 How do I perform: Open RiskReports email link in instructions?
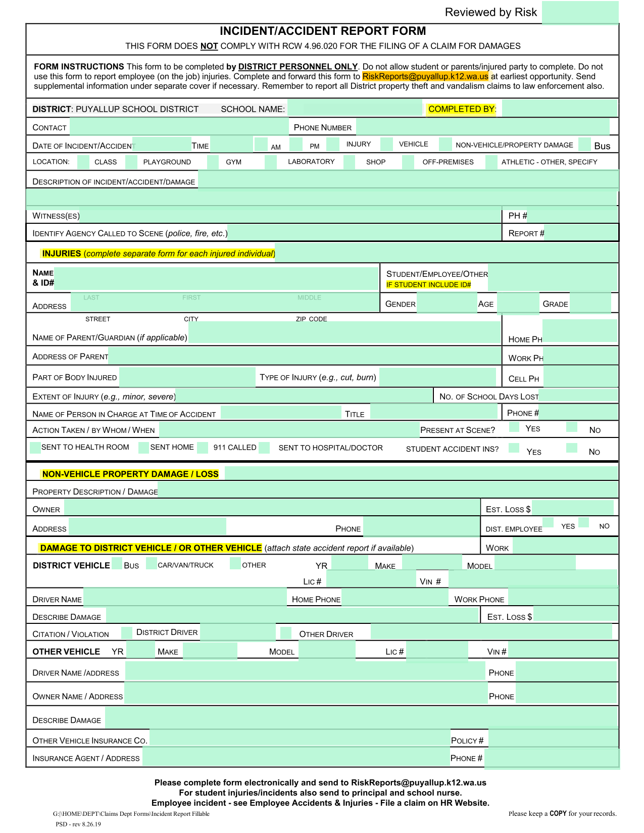pos(425,76)
